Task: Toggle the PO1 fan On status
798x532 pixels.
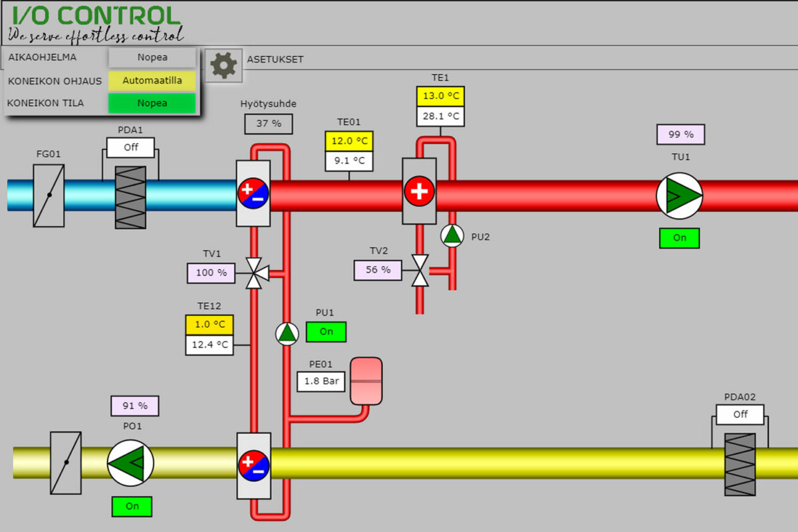Action: tap(132, 506)
